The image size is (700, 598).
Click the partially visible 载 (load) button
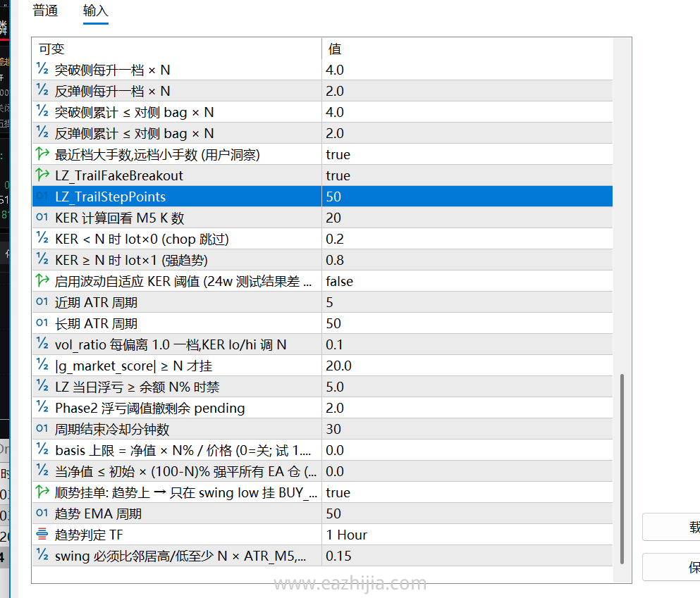[x=671, y=527]
